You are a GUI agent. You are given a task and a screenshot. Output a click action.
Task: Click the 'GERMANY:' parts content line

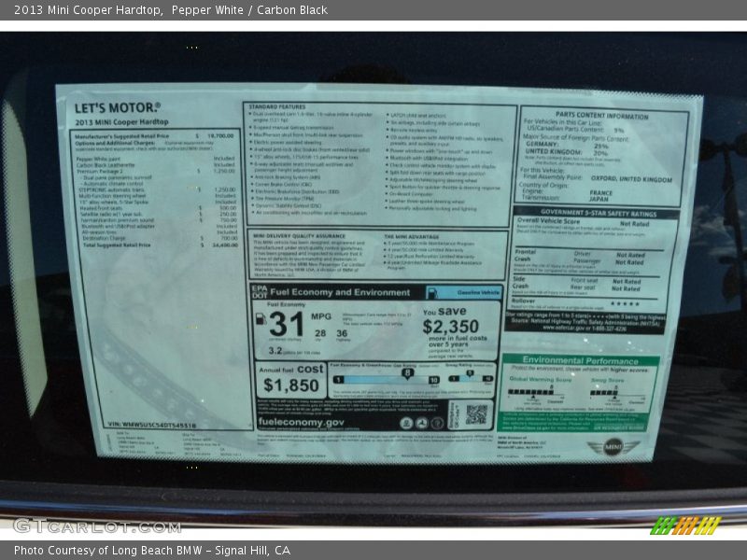pyautogui.click(x=567, y=145)
